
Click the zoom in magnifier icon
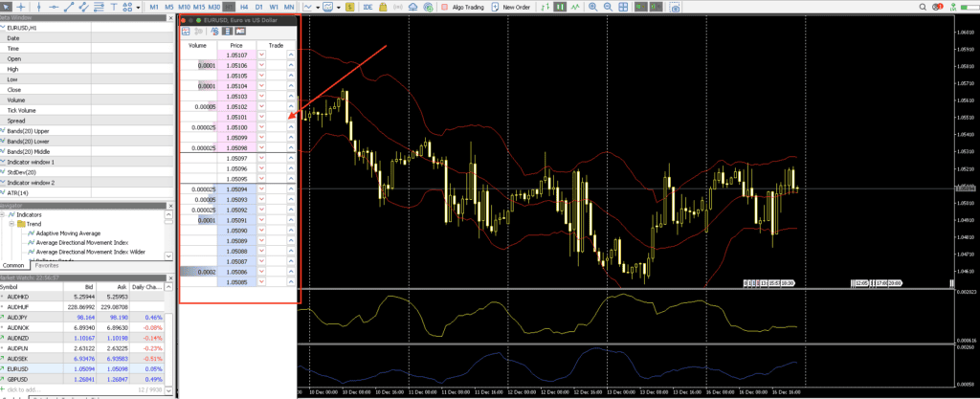point(592,7)
